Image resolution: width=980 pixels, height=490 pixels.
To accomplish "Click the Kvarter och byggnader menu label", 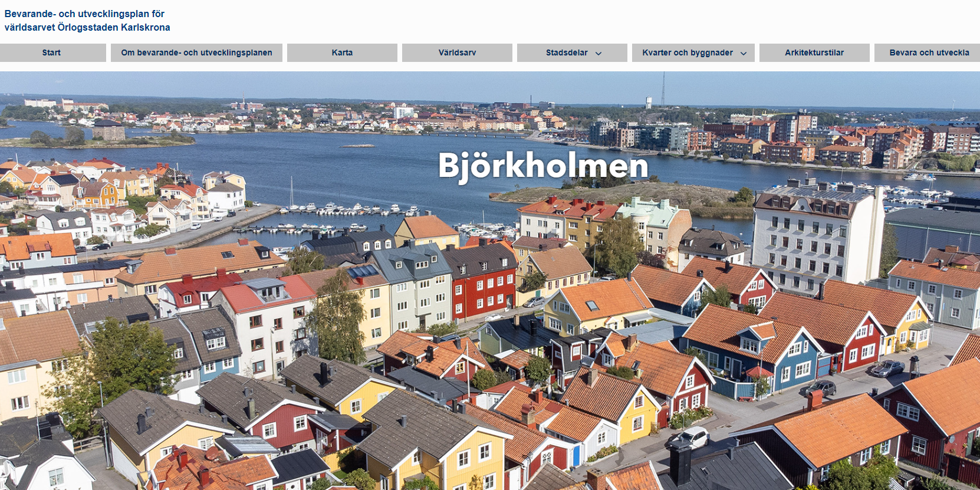I will (x=688, y=52).
